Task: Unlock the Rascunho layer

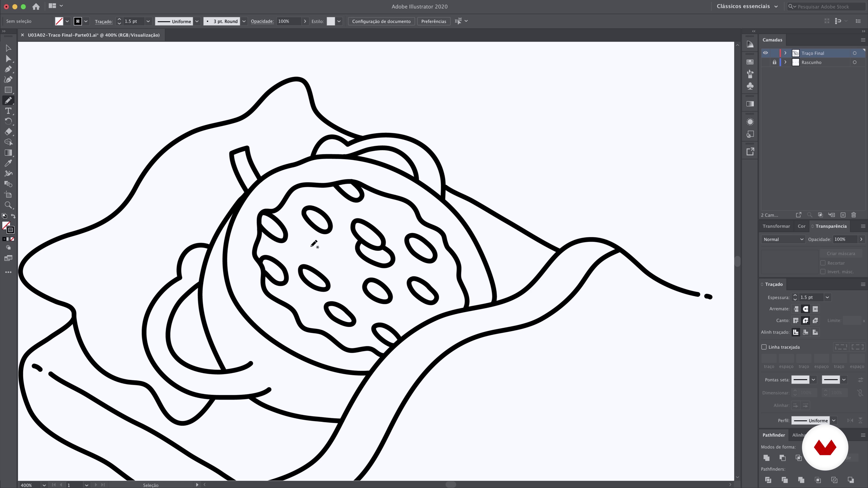Action: pos(774,62)
